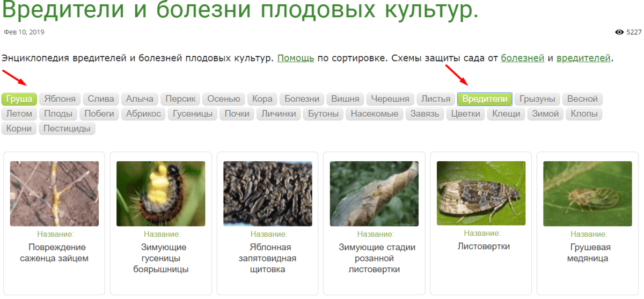Click the title Яблонная запятовидная щитовка
Screen dimensions: 644x299
click(x=267, y=258)
